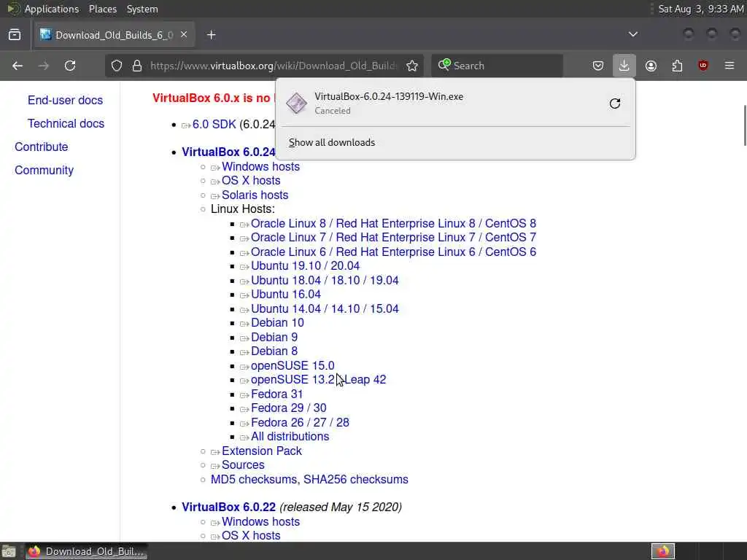The width and height of the screenshot is (747, 560).
Task: Click the openSUSE 15.0 link
Action: click(x=293, y=365)
